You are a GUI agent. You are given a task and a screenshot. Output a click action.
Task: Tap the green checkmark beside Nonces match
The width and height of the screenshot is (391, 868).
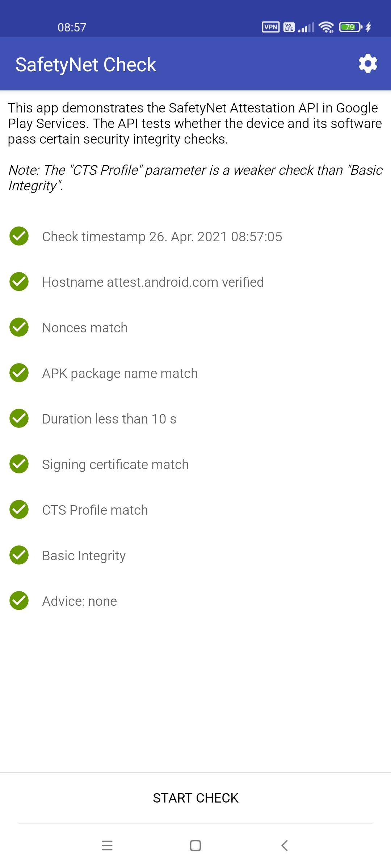[19, 327]
